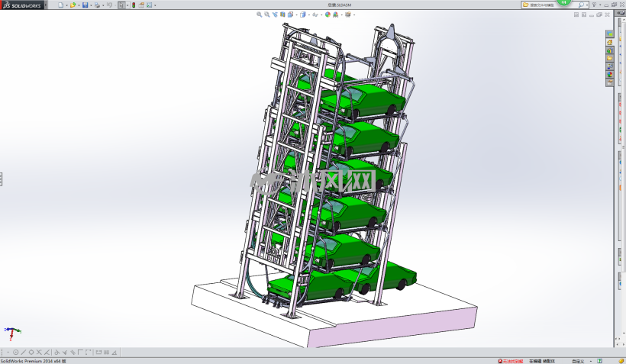Expand the Save dropdown arrow
The image size is (626, 364).
click(x=91, y=5)
